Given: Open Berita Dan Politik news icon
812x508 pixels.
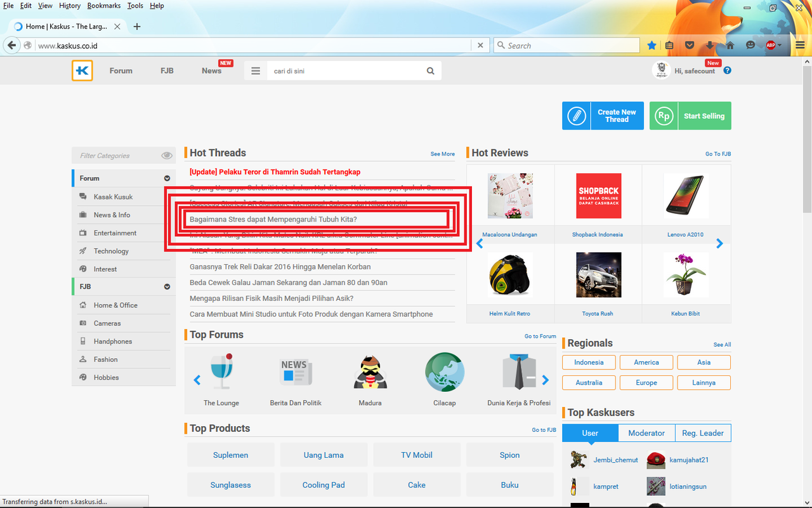Looking at the screenshot, I should click(x=296, y=372).
